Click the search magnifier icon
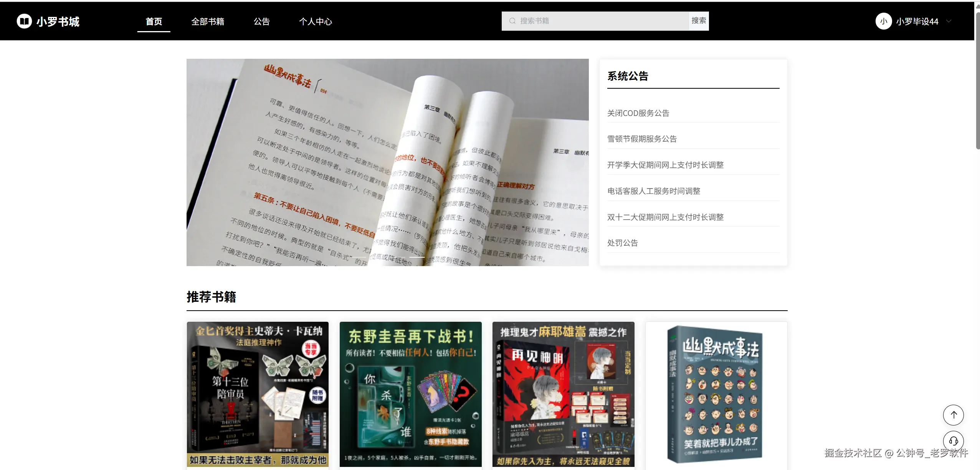Screen dimensions: 980x470 [512, 21]
